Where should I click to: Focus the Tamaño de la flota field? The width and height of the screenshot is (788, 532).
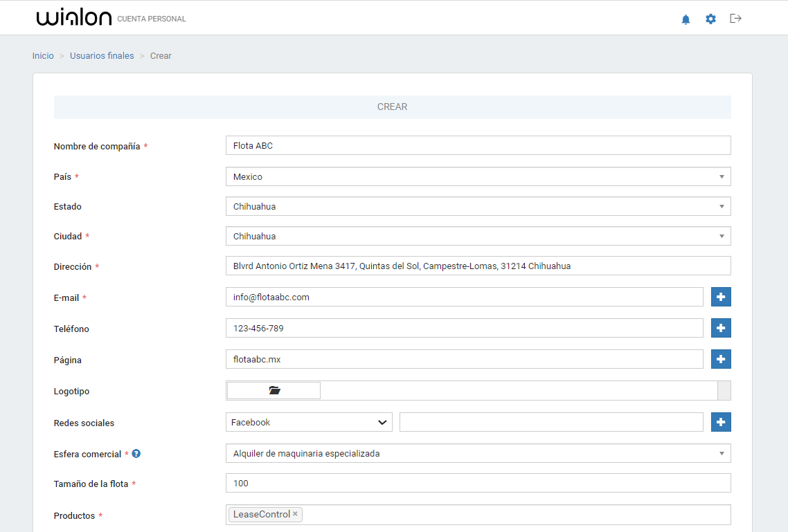point(478,483)
